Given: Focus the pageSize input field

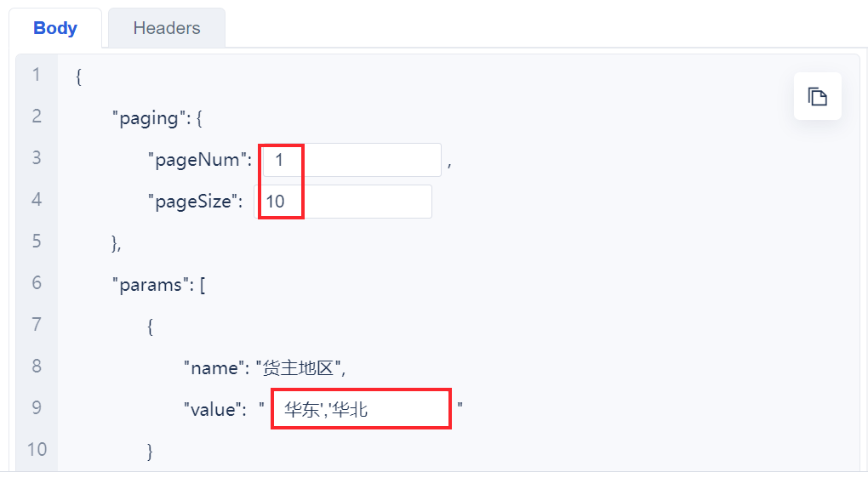Looking at the screenshot, I should (x=343, y=202).
